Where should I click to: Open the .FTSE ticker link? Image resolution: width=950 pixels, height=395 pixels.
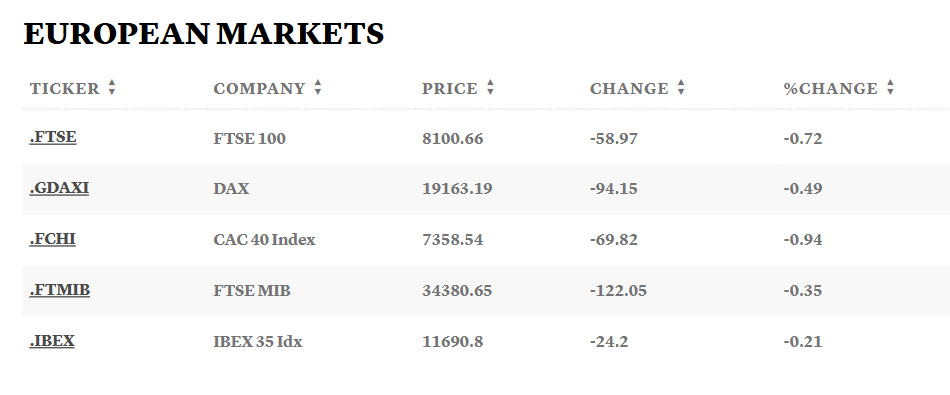coord(53,137)
